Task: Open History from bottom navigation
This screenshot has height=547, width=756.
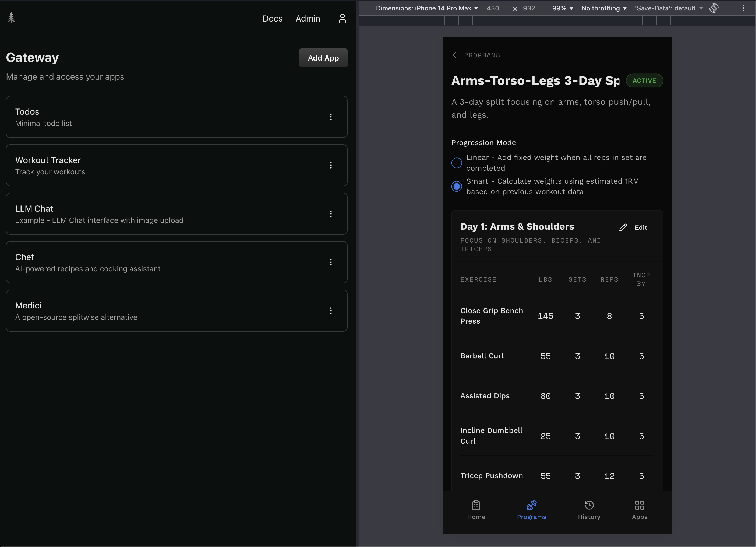Action: click(589, 510)
